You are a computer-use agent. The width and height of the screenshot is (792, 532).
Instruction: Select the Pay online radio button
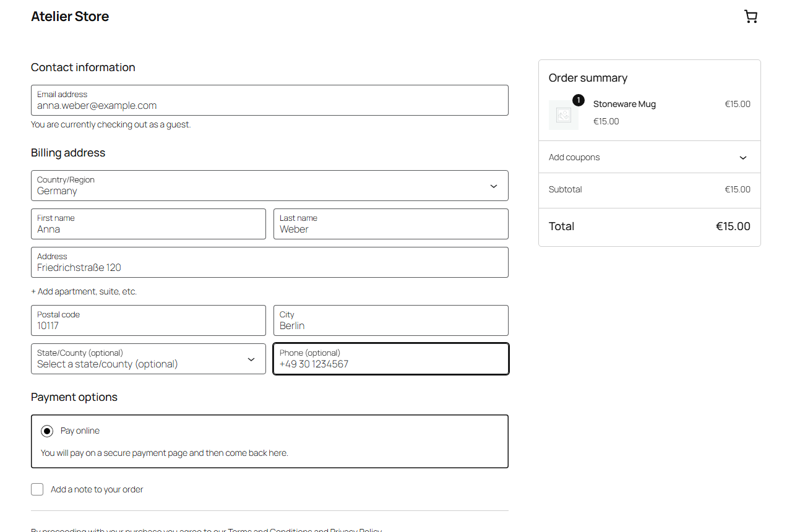[x=47, y=431]
